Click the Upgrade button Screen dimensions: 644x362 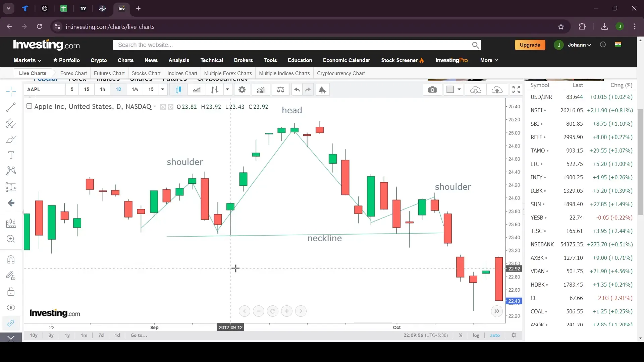(530, 45)
